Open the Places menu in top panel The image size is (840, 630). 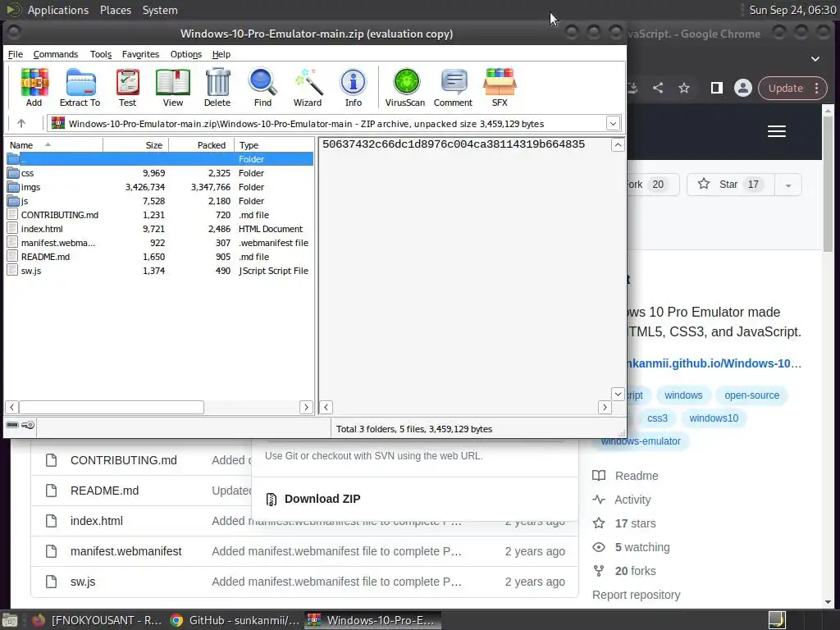click(x=116, y=10)
